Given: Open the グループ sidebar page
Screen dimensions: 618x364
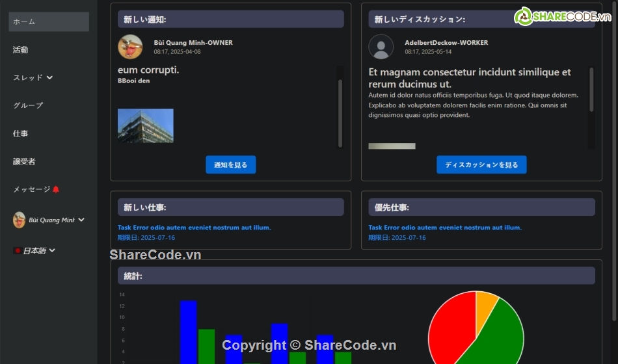Looking at the screenshot, I should pos(28,105).
